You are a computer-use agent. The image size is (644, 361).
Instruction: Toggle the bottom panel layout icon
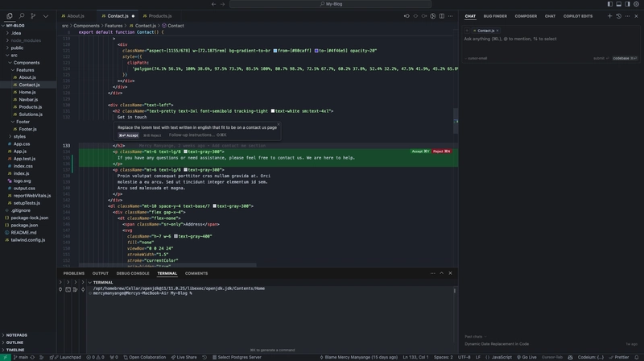tap(618, 4)
